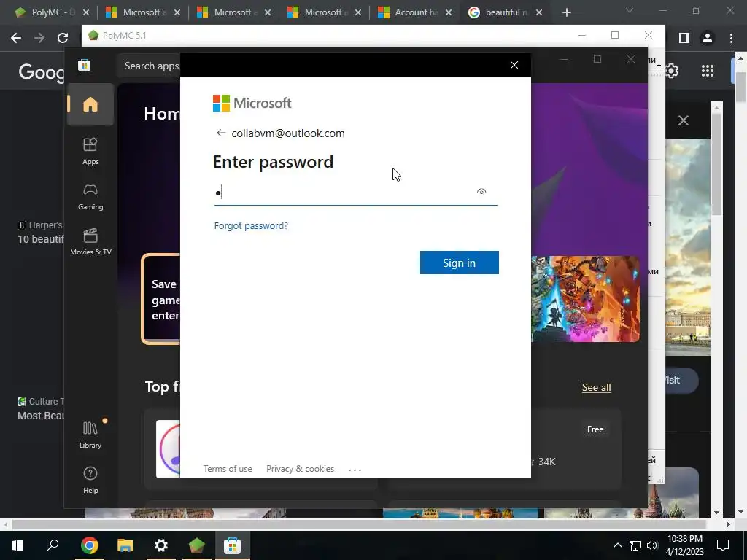Close the Google image preview panel

[x=683, y=120]
